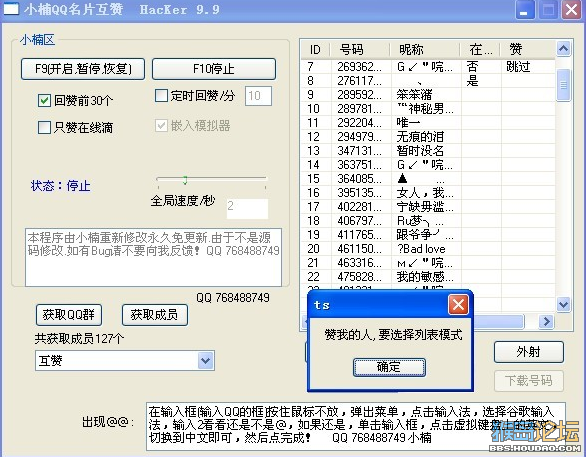Click the member list vertical scrollbar thumb
Viewport: 586px width, 457px height.
pos(564,85)
